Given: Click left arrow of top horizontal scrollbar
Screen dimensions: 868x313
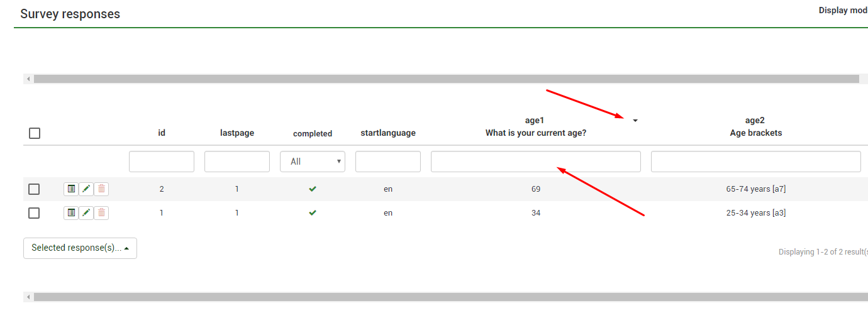Looking at the screenshot, I should click(28, 79).
